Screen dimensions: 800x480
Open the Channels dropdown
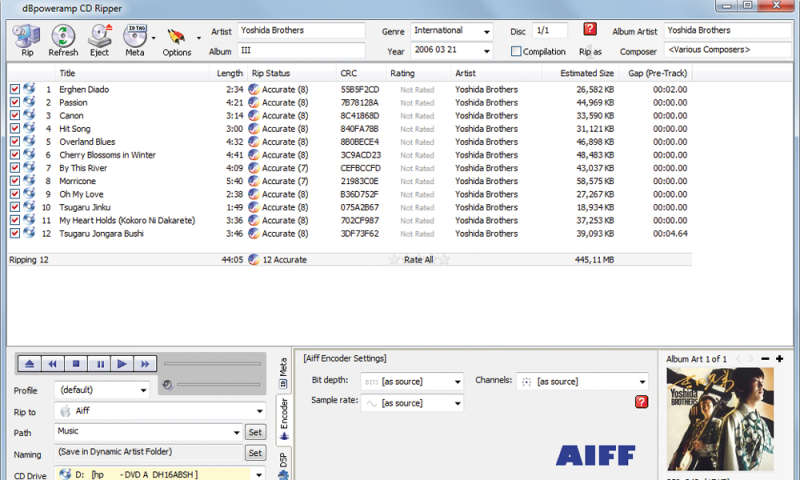(582, 382)
